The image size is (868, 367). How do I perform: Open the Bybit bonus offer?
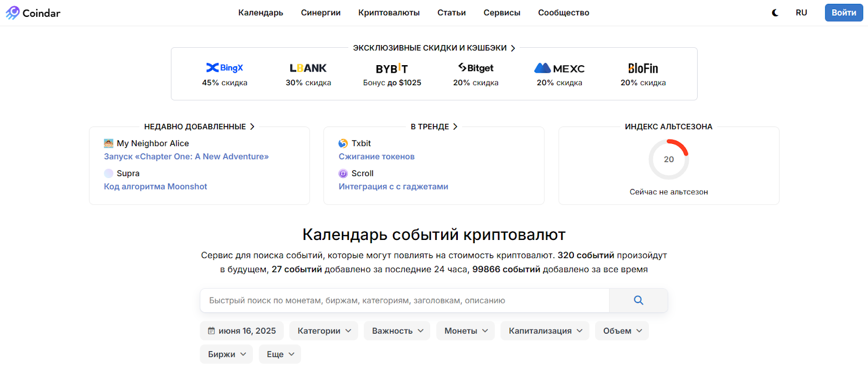392,74
